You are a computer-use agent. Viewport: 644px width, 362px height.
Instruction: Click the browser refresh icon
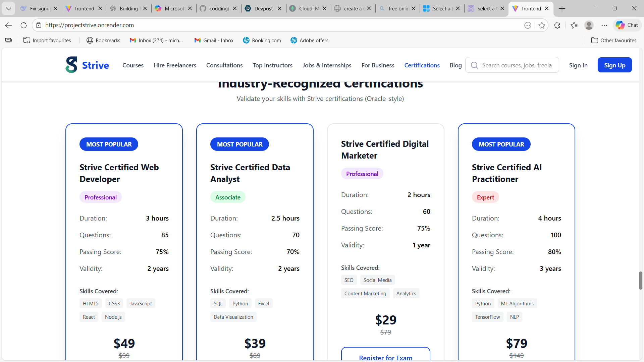(x=23, y=25)
